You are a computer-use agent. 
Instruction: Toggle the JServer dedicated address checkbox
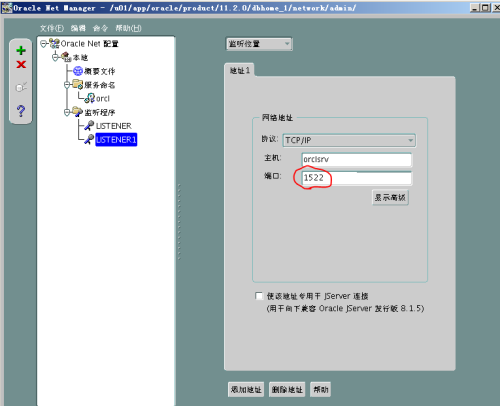(x=259, y=296)
